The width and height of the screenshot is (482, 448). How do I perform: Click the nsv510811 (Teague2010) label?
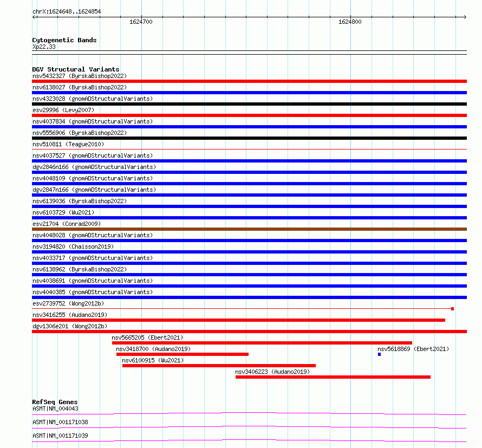tap(68, 144)
